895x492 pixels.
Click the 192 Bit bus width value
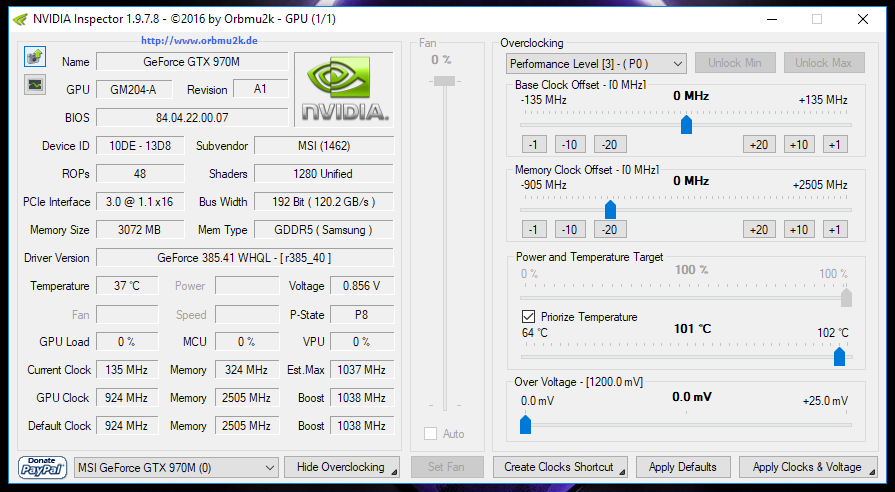(324, 201)
